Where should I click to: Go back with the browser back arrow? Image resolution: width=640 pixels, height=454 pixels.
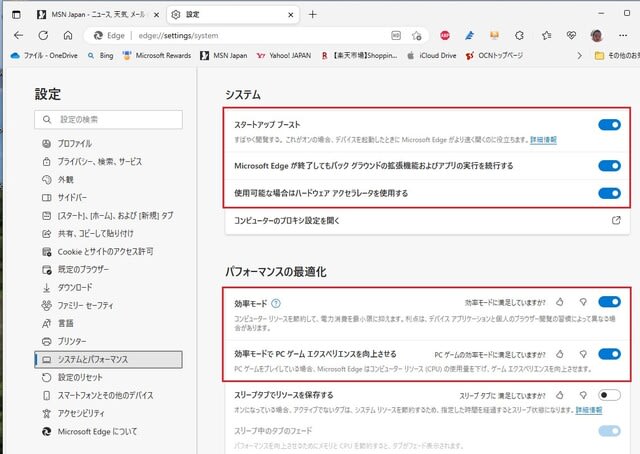18,36
